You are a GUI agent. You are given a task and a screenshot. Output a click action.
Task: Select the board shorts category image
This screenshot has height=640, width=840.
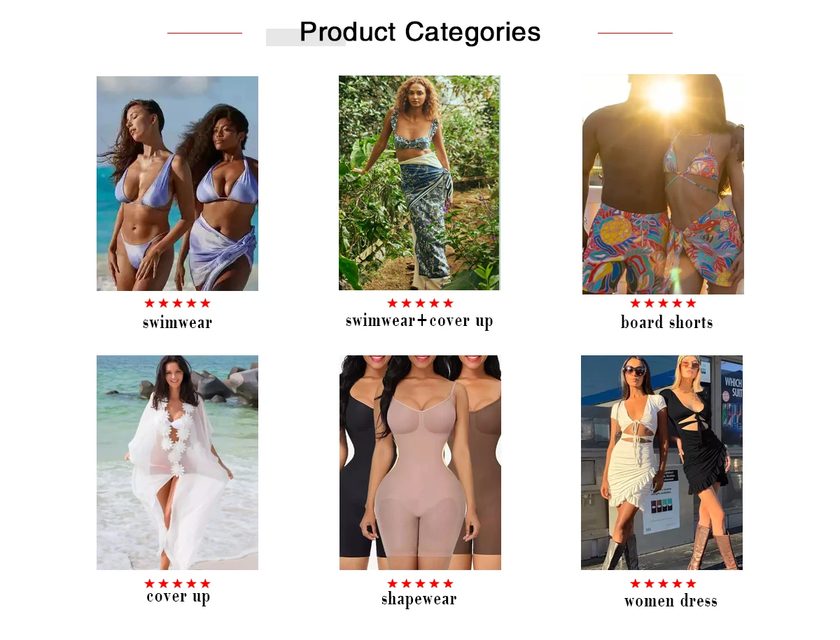point(663,184)
